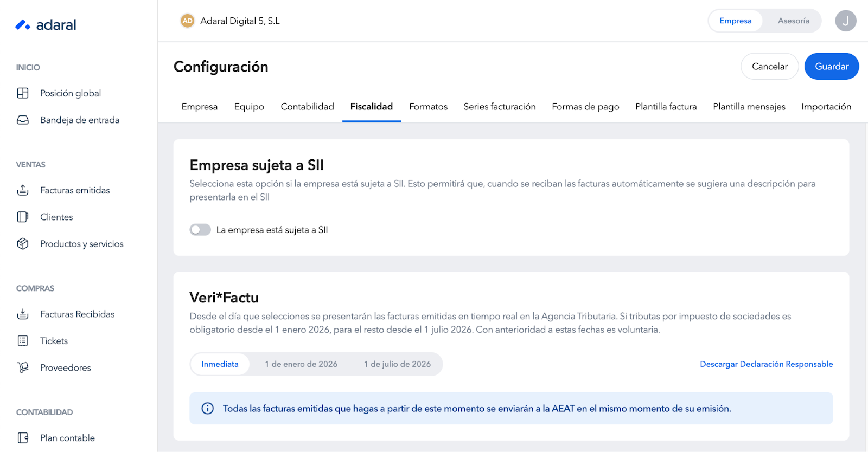Click the Adaral Digital 5, S.L company name
Screen dimensions: 868x452
[240, 21]
